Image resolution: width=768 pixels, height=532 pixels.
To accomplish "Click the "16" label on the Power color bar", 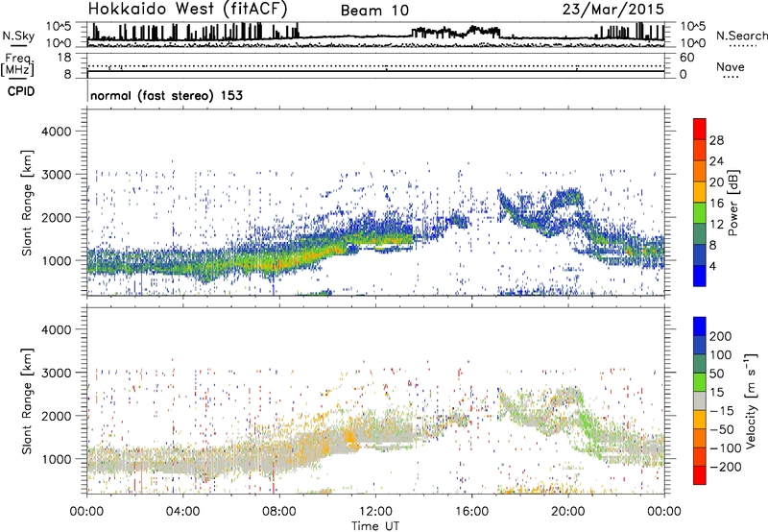I will coord(716,204).
